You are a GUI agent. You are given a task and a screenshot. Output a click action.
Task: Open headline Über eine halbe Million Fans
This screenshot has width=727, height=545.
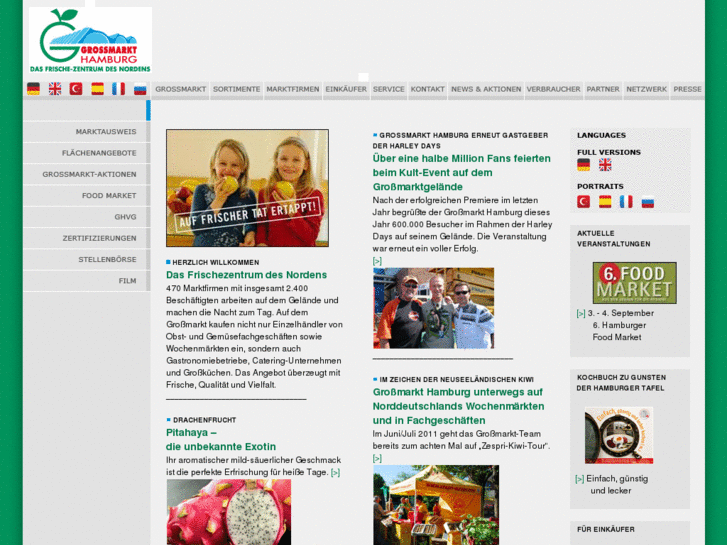click(x=461, y=173)
